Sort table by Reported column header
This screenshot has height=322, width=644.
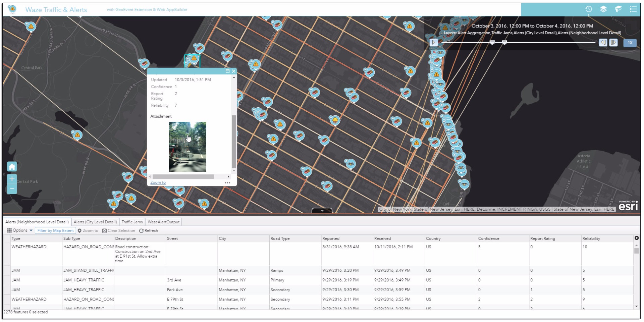(347, 238)
